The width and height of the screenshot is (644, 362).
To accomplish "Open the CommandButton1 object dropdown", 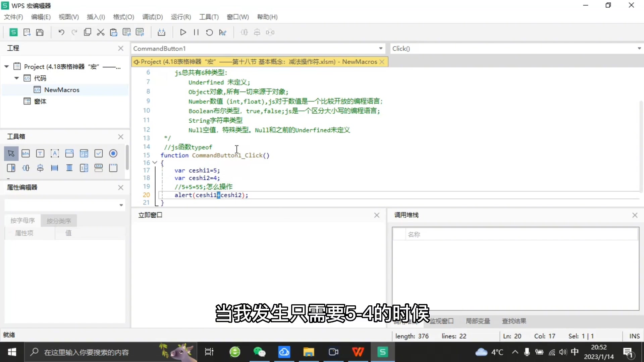I will pos(381,49).
